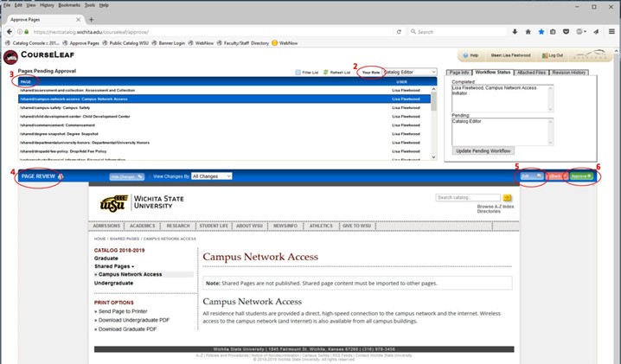This screenshot has height=364, width=621.
Task: Go to the browser home page icon
Action: [x=528, y=32]
